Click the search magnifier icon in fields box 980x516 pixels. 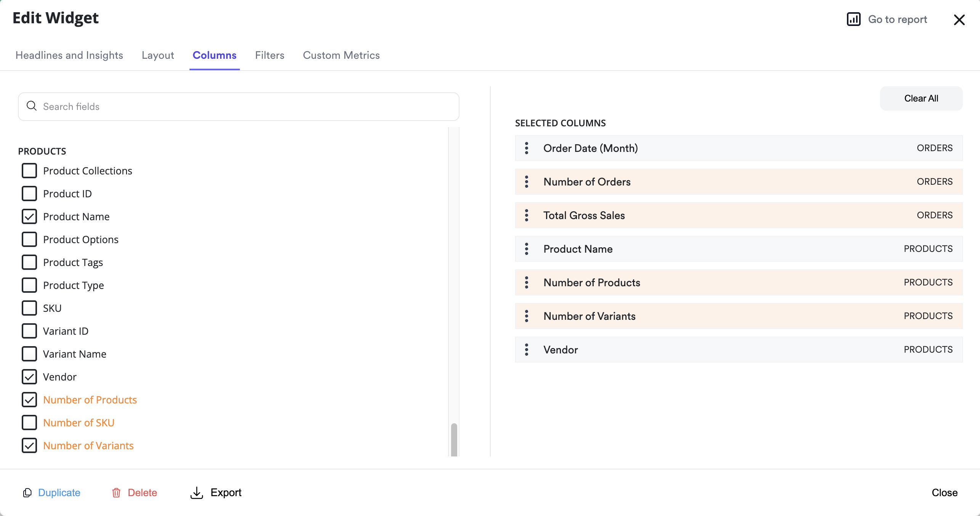click(32, 106)
